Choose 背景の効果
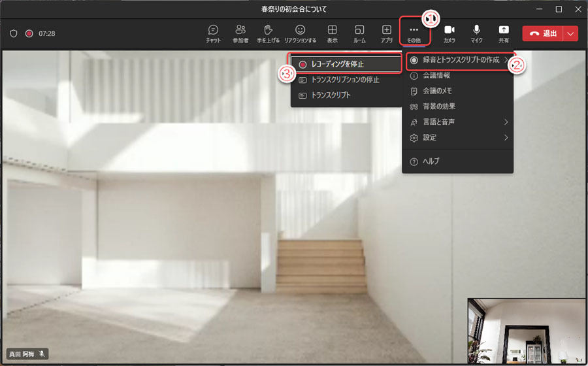This screenshot has width=588, height=366. click(458, 107)
